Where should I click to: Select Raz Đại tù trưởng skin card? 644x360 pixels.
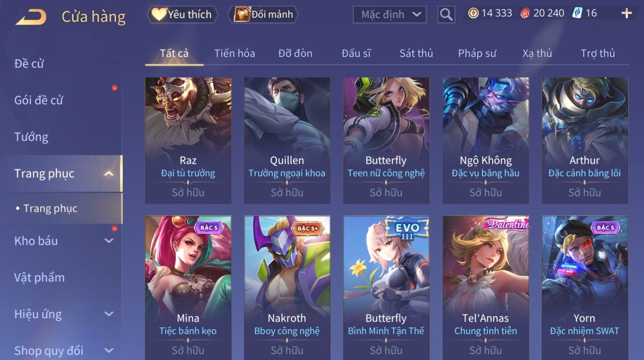tap(188, 140)
